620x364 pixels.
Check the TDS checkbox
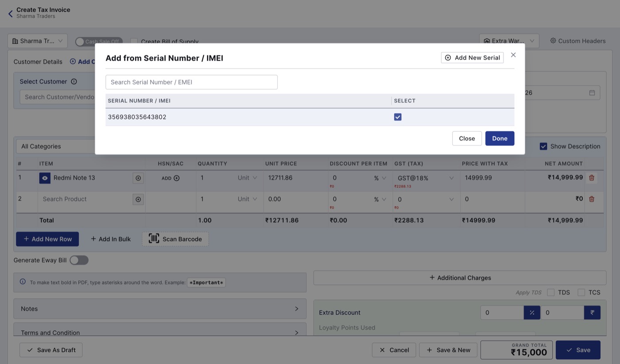click(x=551, y=292)
